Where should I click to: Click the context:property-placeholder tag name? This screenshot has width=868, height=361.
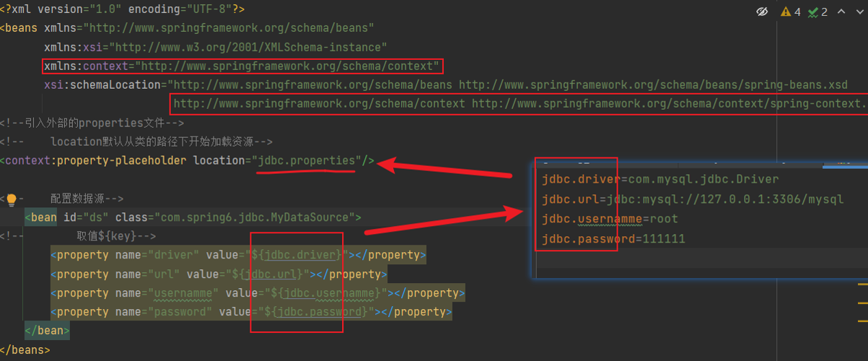point(96,160)
